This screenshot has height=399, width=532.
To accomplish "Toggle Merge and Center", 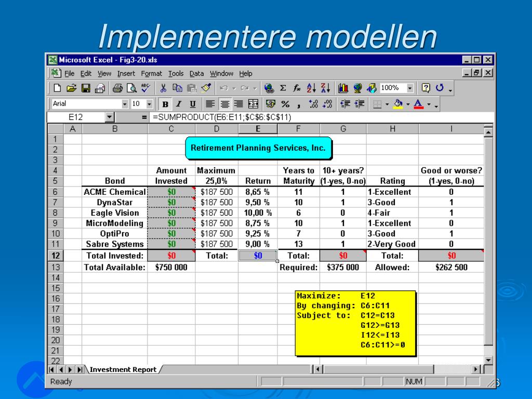I will [253, 104].
